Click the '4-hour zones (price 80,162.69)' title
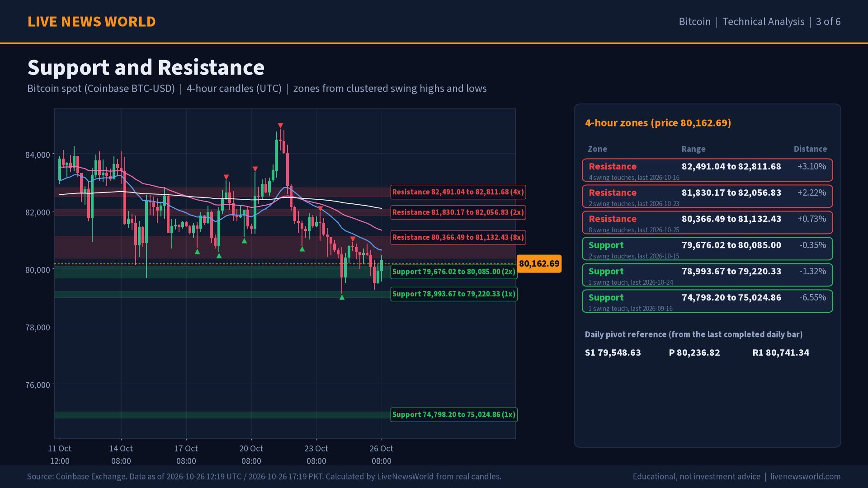 [x=658, y=123]
